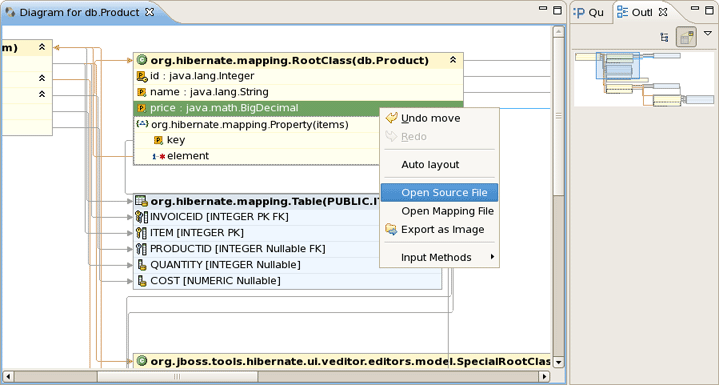Click the SpecialRootClass class icon
This screenshot has width=719, height=385.
pos(142,361)
